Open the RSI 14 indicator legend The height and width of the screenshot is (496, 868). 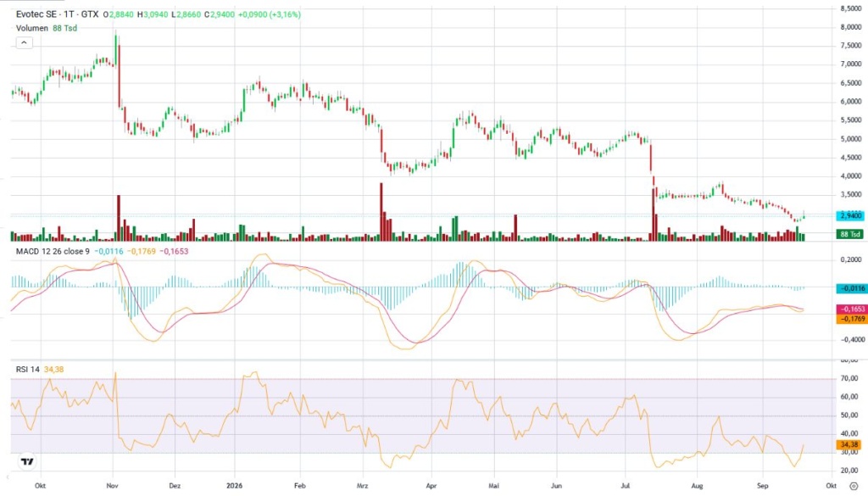(28, 369)
